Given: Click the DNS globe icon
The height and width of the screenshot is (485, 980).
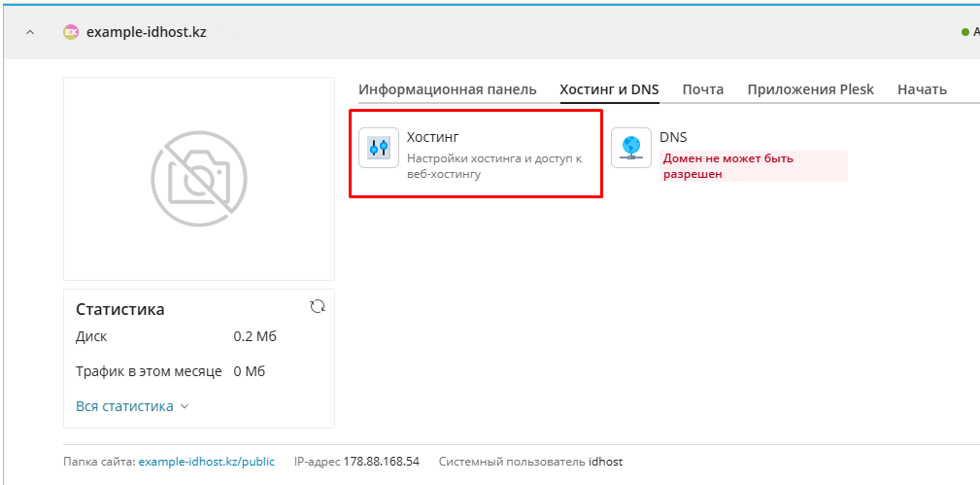Looking at the screenshot, I should (631, 148).
